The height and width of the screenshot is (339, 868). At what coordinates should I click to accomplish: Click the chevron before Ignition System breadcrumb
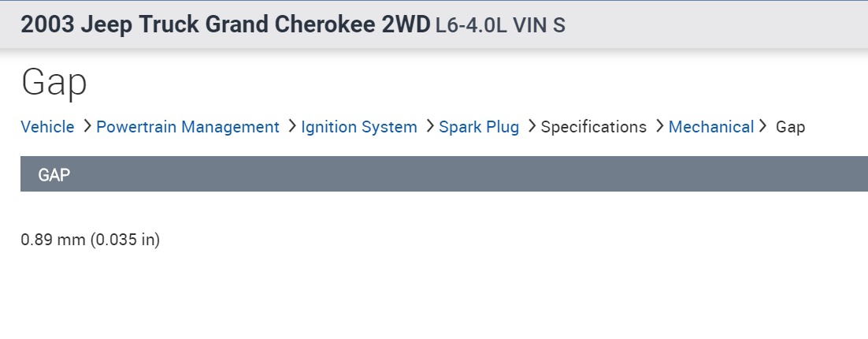pyautogui.click(x=291, y=126)
